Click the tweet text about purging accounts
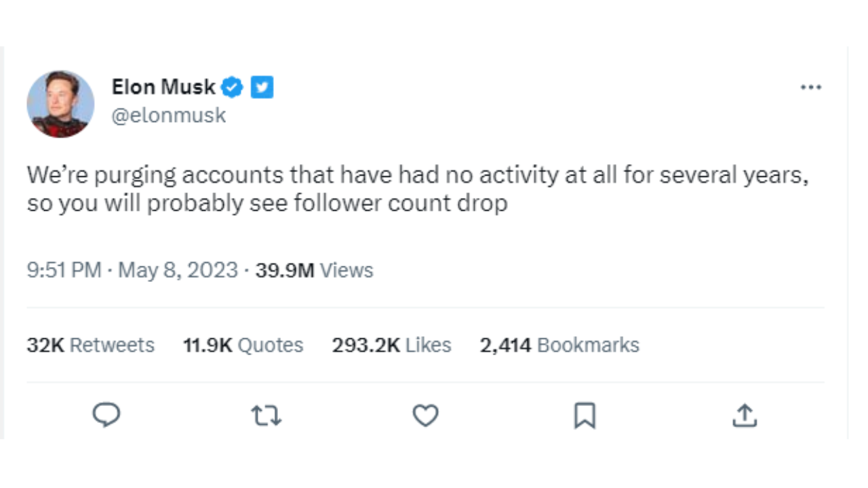Viewport: 868px width, 488px height. click(417, 189)
